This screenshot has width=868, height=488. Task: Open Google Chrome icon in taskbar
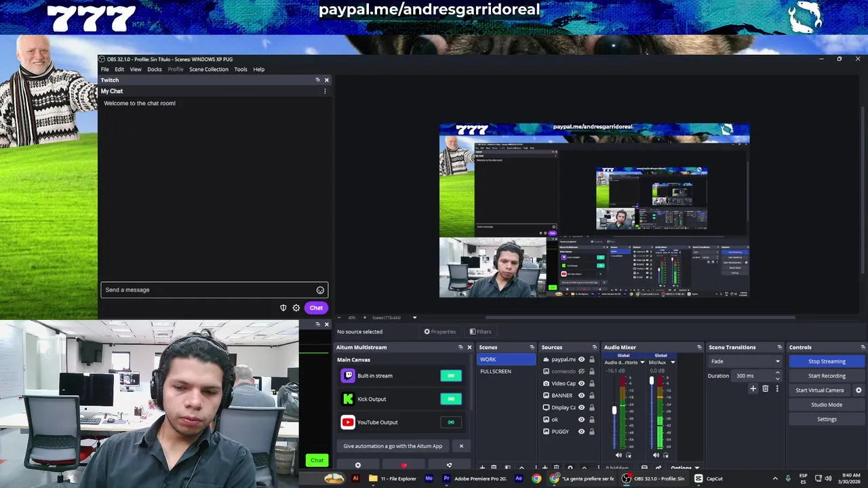536,479
